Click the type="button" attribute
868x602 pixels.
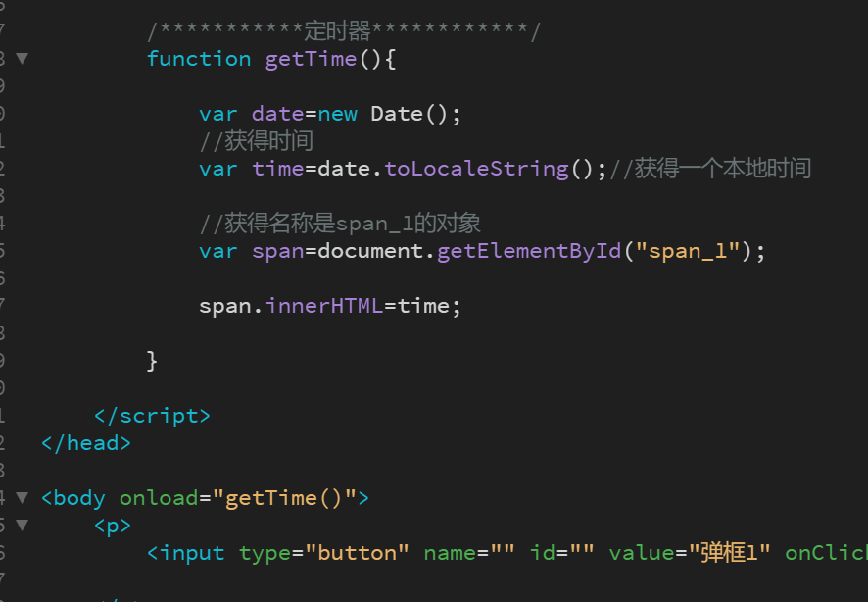pos(324,553)
